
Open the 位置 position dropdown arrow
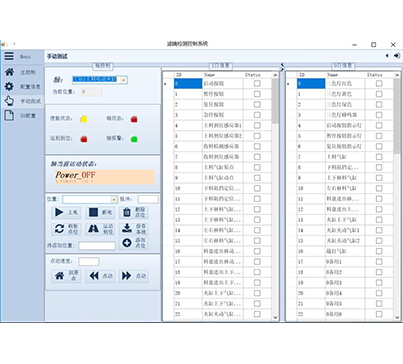[114, 199]
